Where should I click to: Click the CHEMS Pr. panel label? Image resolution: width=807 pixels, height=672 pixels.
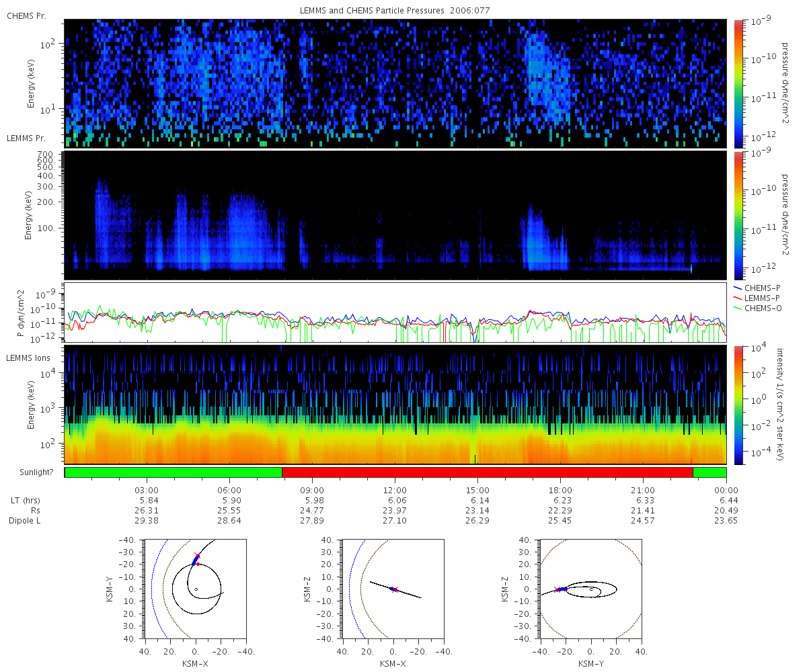click(27, 15)
